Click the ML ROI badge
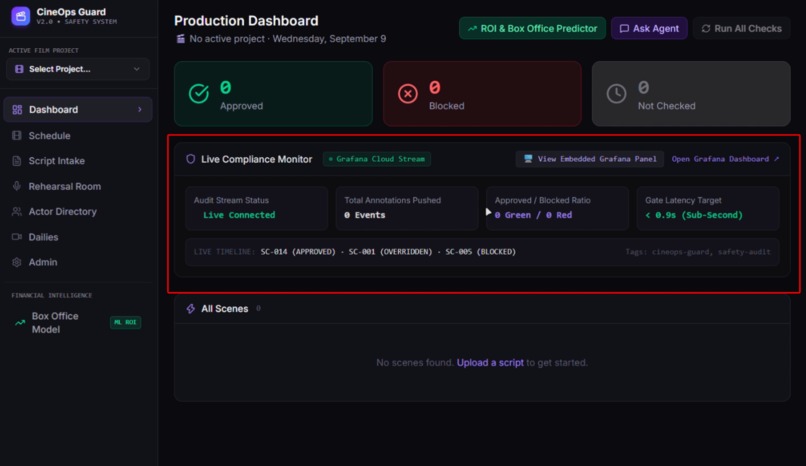Viewport: 806px width, 466px height. (125, 322)
